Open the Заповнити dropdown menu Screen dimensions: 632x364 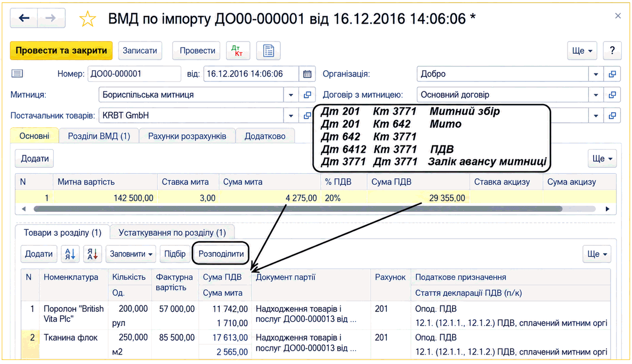point(131,254)
